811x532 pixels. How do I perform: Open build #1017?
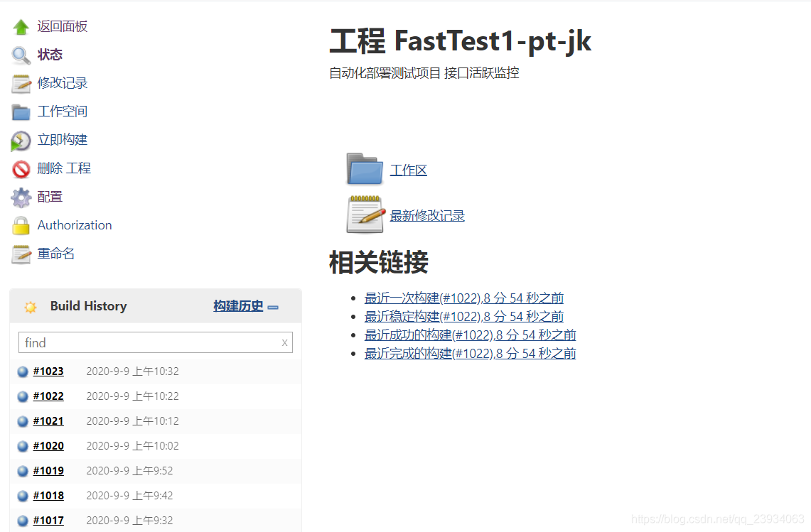(x=48, y=520)
